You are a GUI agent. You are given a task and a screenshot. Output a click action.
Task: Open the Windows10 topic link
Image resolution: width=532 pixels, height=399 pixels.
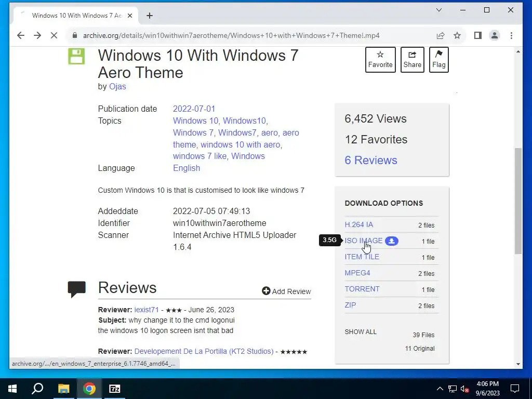(x=244, y=121)
